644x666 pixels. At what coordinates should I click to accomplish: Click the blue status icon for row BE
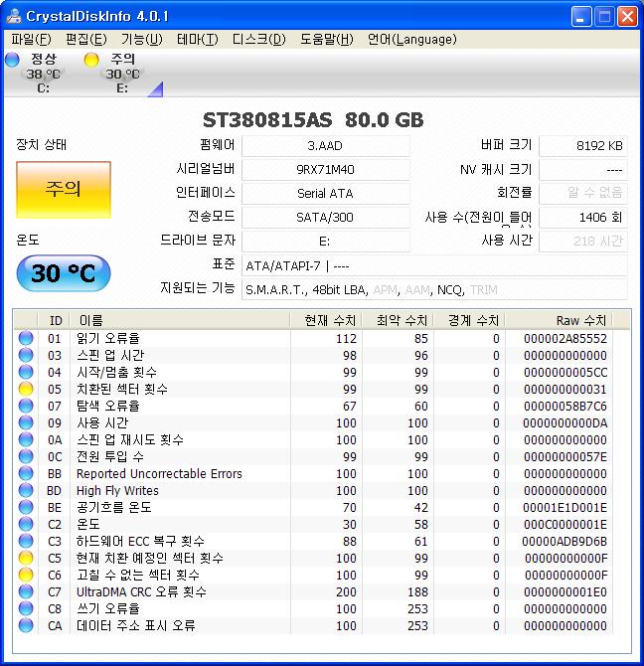coord(26,507)
